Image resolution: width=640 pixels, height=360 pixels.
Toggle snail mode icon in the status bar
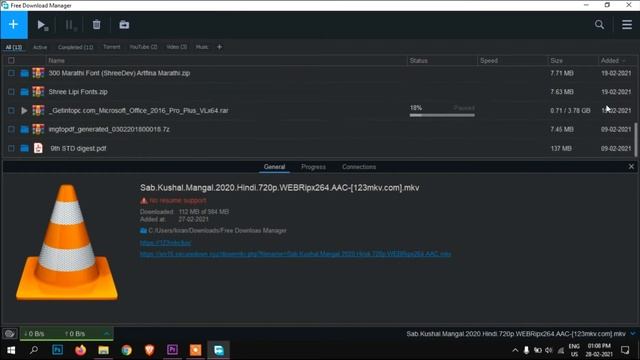point(10,334)
